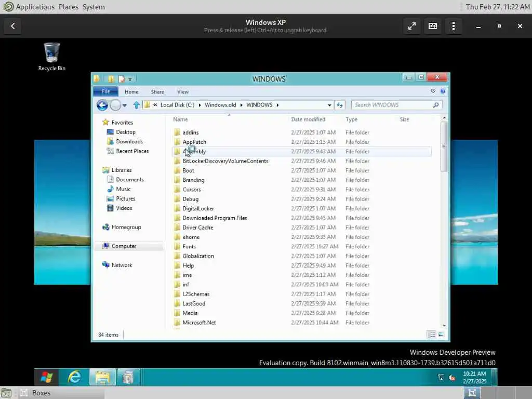532x399 pixels.
Task: Click the search magnifier icon
Action: click(436, 105)
